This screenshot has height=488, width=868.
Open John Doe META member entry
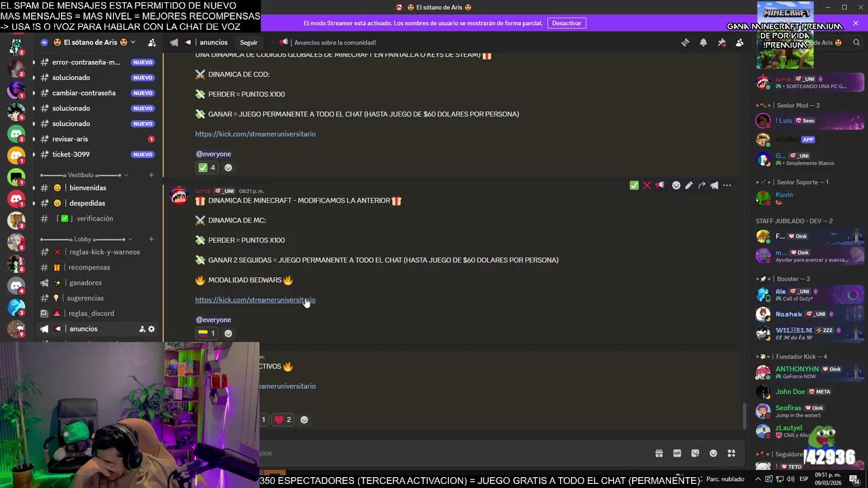810,392
